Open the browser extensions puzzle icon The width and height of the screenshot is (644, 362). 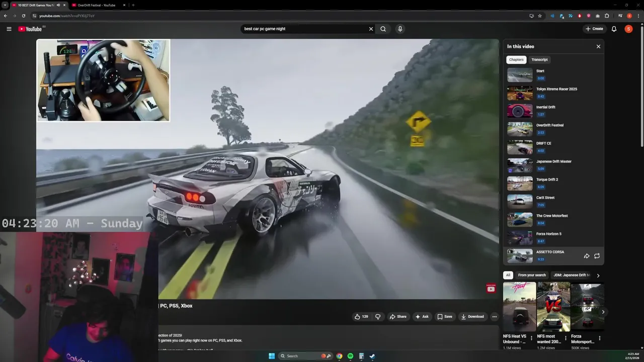(607, 16)
